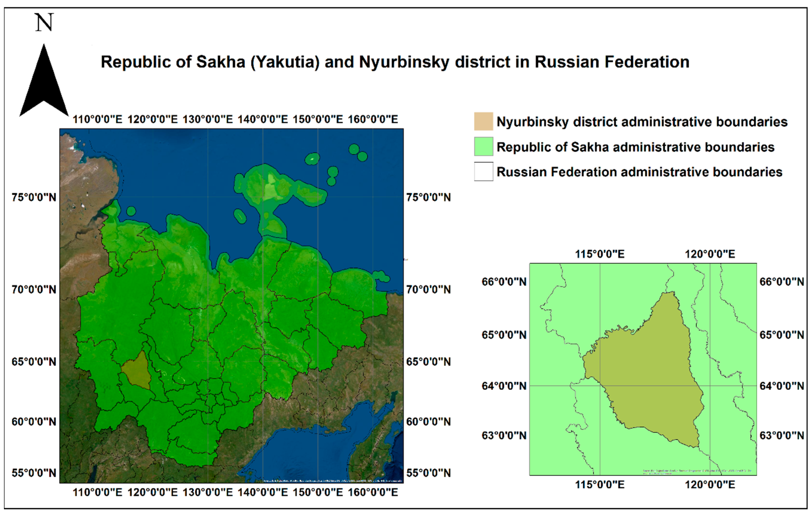
Task: Click the 110°0'0"E label below main map
Action: pyautogui.click(x=97, y=493)
